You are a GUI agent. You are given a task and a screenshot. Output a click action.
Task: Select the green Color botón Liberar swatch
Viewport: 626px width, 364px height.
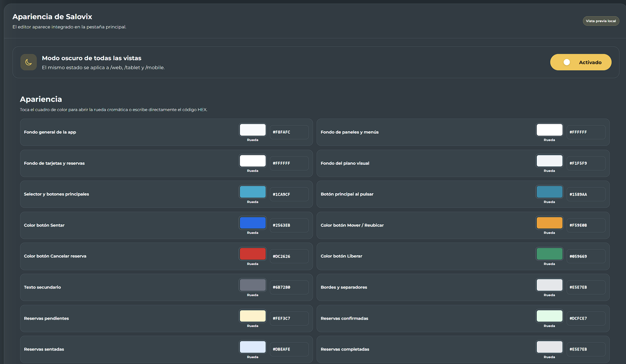(549, 254)
